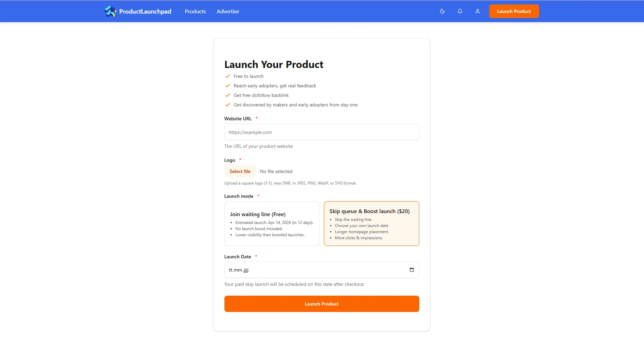Click the ProductLaunchpad logo icon
Image resolution: width=644 pixels, height=348 pixels.
tap(110, 11)
